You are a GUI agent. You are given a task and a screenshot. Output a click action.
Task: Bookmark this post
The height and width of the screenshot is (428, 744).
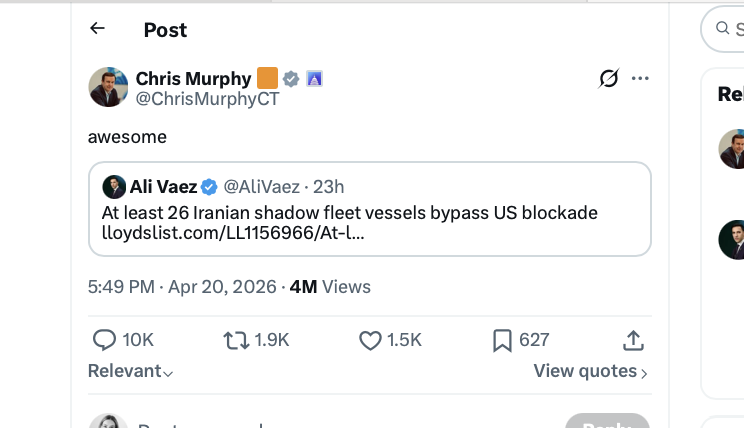(502, 340)
